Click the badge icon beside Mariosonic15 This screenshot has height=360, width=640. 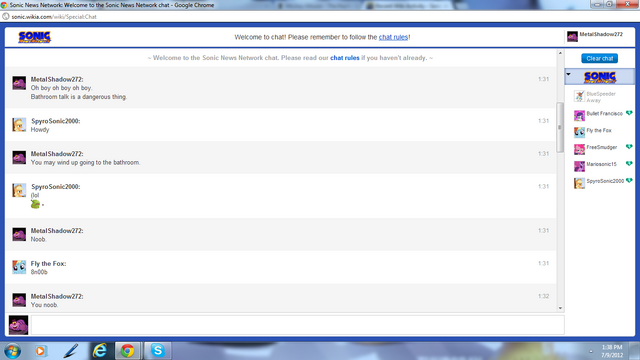pos(629,163)
